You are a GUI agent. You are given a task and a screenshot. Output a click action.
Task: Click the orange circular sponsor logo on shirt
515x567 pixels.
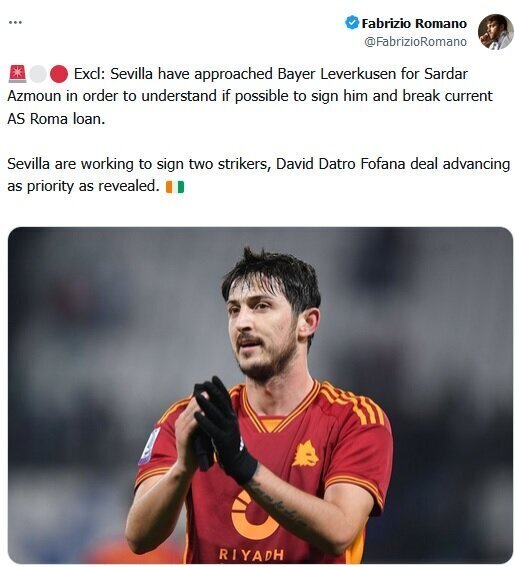point(251,515)
